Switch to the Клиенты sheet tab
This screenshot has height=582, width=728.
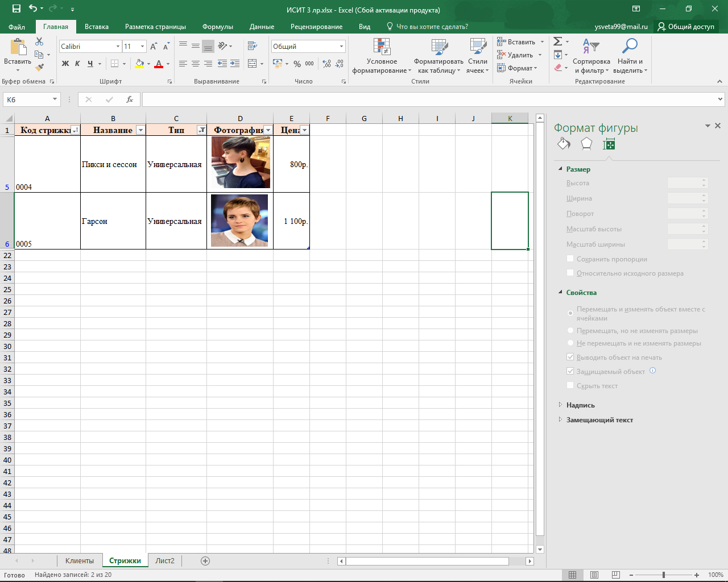tap(79, 561)
